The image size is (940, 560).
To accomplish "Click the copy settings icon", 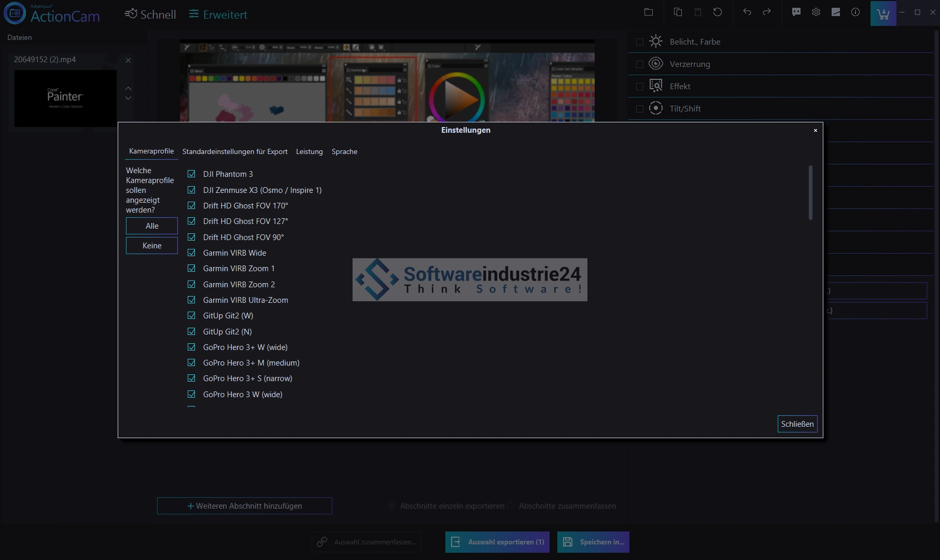I will [678, 12].
